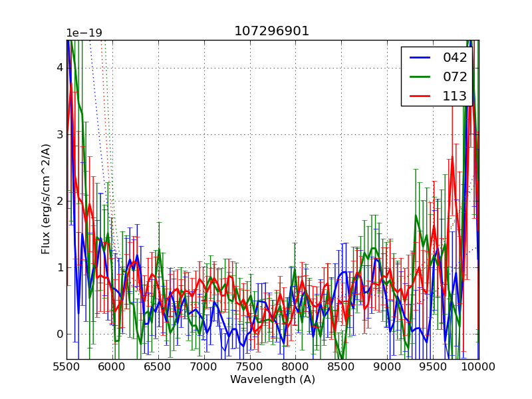This screenshot has height=399, width=532.
Task: Click the plot title 107296901
Action: (272, 31)
